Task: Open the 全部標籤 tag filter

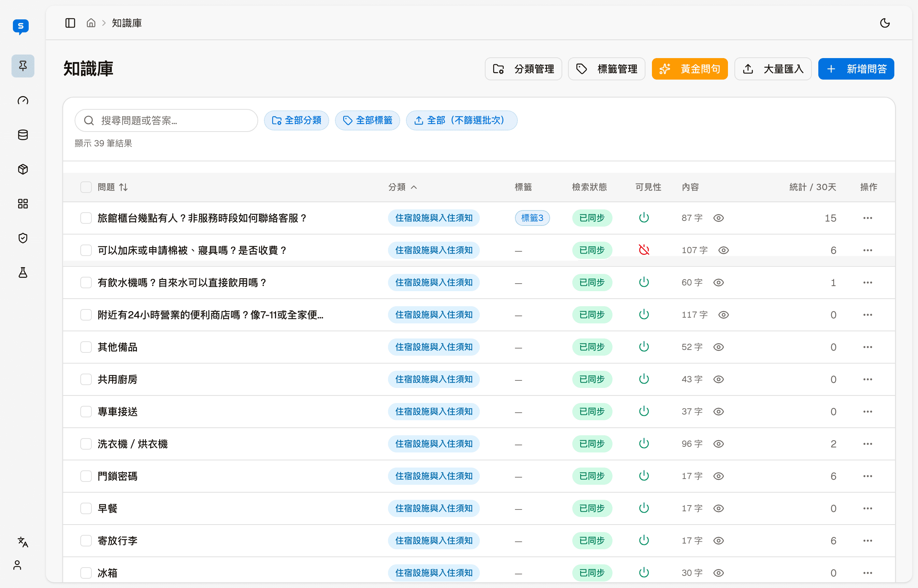Action: pos(367,121)
